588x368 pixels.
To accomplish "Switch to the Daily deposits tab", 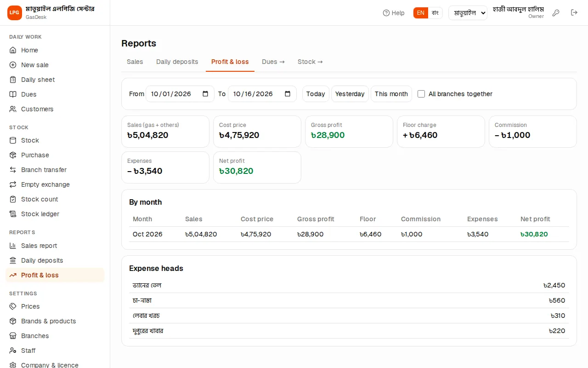I will click(177, 62).
